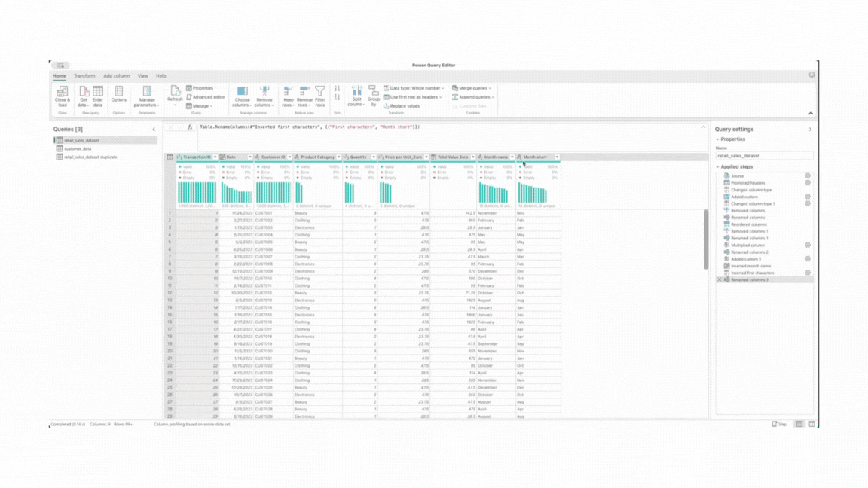Viewport: 868px width, 488px height.
Task: Open the Data type: Whole number dropdown
Action: [x=414, y=88]
